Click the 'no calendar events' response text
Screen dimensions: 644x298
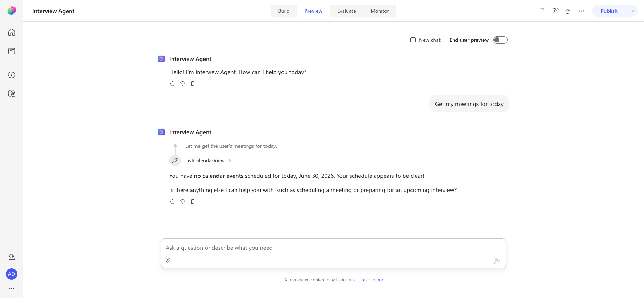[219, 176]
